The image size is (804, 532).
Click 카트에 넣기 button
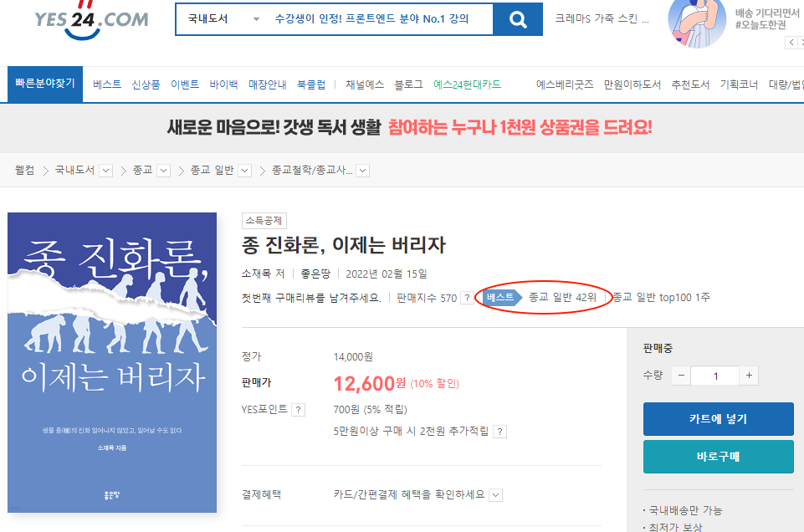point(719,419)
